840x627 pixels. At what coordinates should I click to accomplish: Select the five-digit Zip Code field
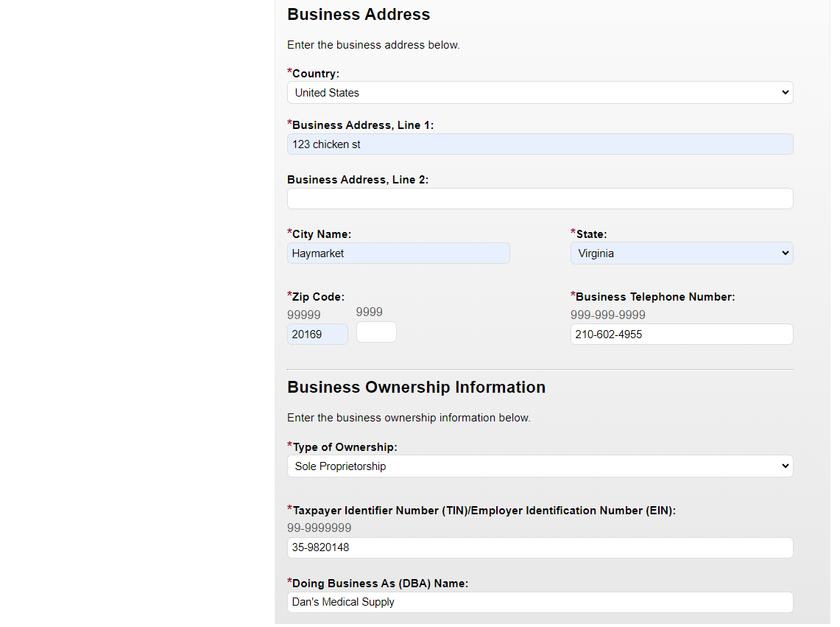317,334
